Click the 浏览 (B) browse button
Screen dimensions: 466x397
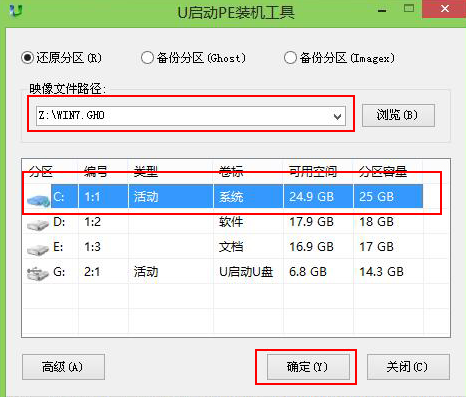pos(398,115)
